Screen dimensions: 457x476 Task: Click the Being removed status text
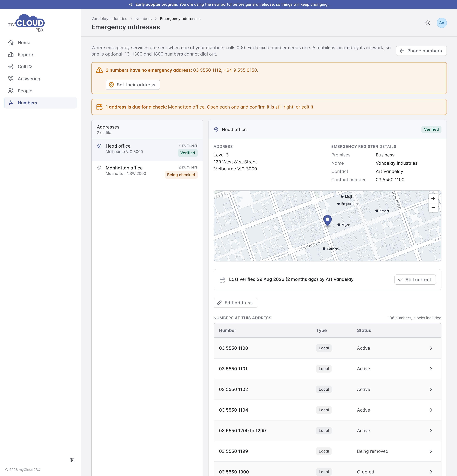(372, 451)
